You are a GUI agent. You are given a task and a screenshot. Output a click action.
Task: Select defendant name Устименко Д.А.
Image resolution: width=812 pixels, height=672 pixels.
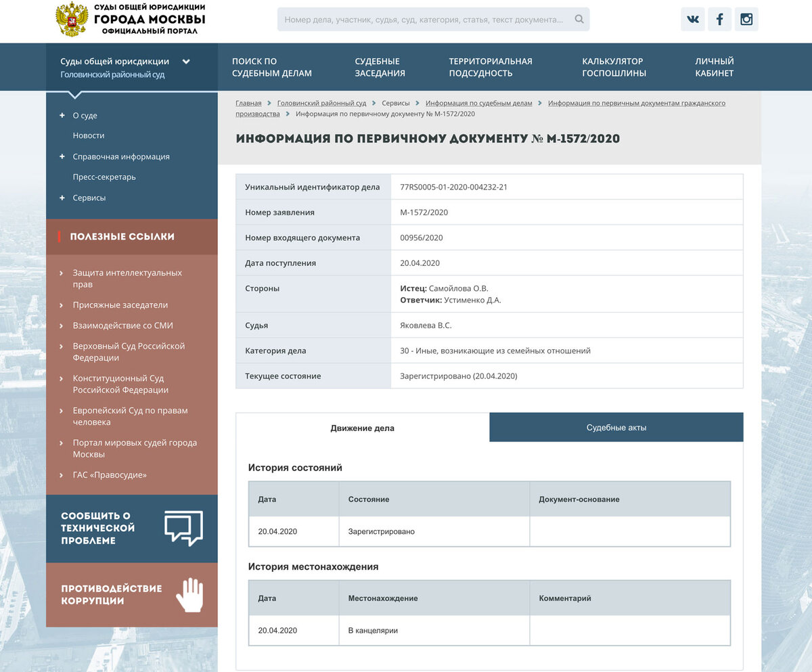(473, 300)
